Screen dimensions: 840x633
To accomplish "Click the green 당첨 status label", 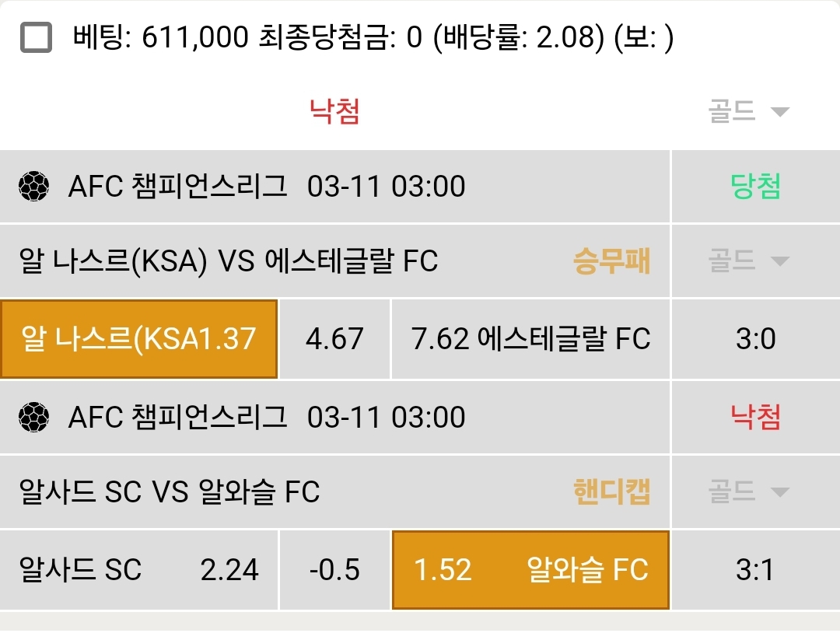I will coord(755,187).
